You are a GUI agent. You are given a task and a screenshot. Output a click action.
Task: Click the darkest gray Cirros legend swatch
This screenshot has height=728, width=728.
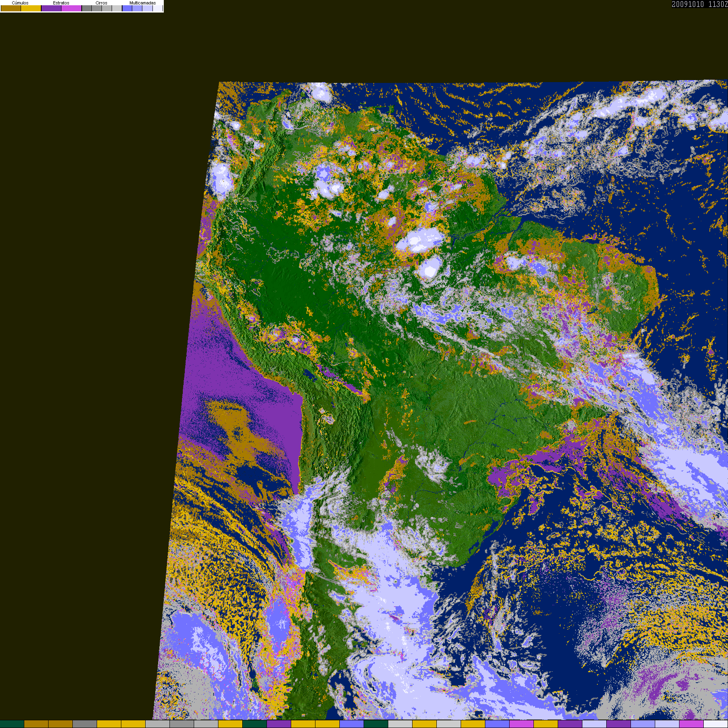[87, 8]
